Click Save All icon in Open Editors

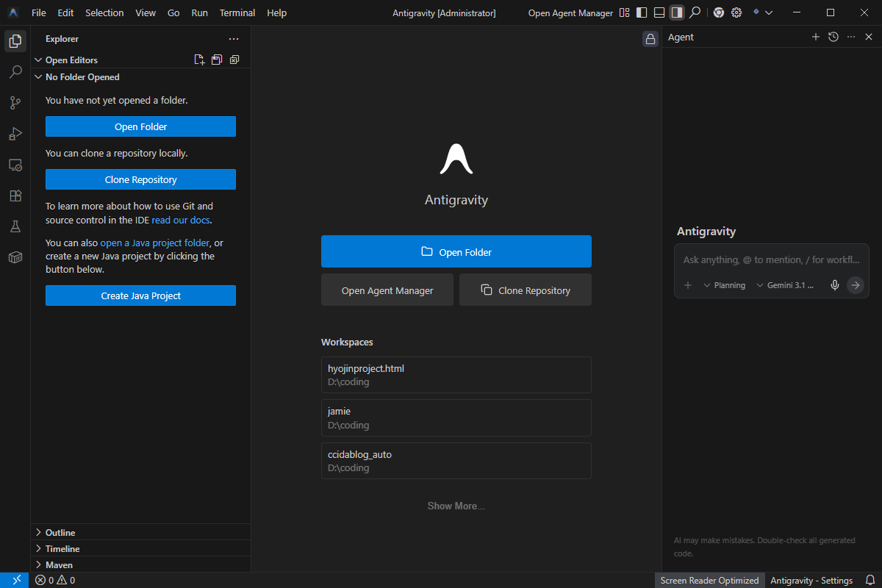pos(217,60)
